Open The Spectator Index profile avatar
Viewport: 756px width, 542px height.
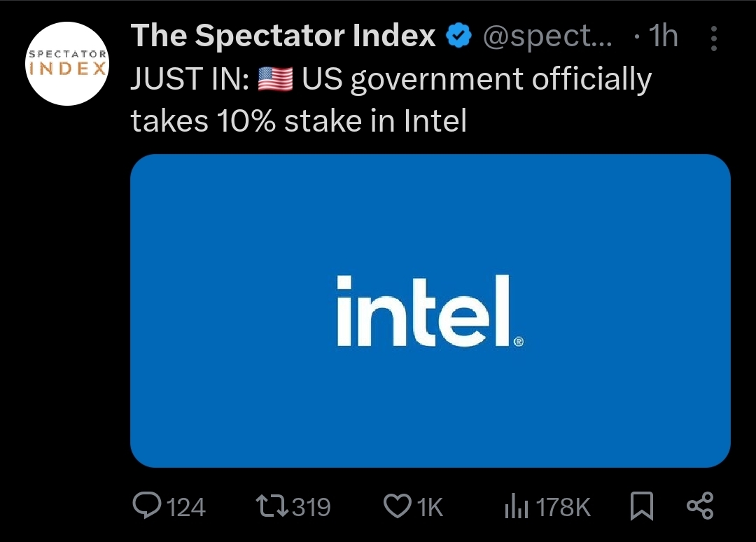click(x=67, y=64)
